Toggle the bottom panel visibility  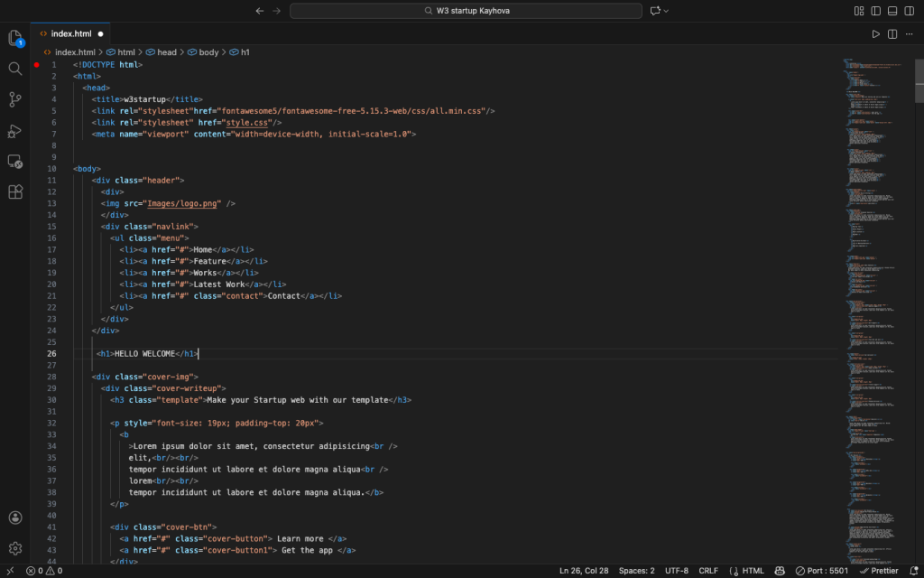[892, 11]
